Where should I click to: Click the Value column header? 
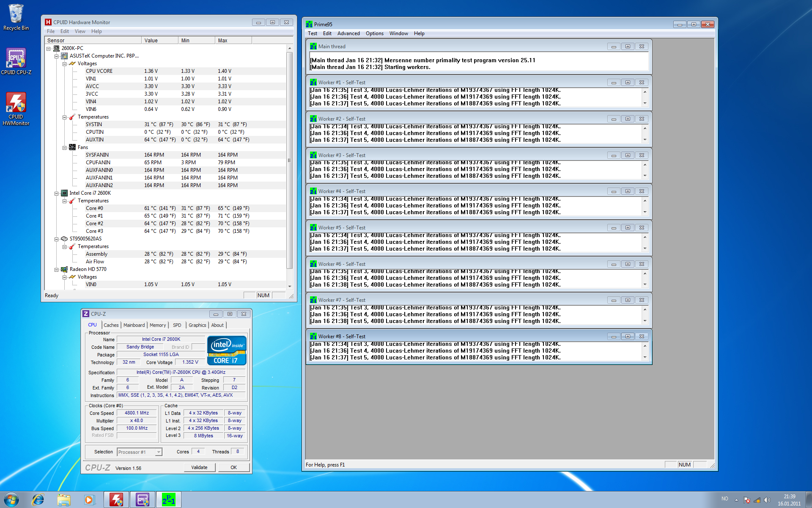tap(160, 41)
